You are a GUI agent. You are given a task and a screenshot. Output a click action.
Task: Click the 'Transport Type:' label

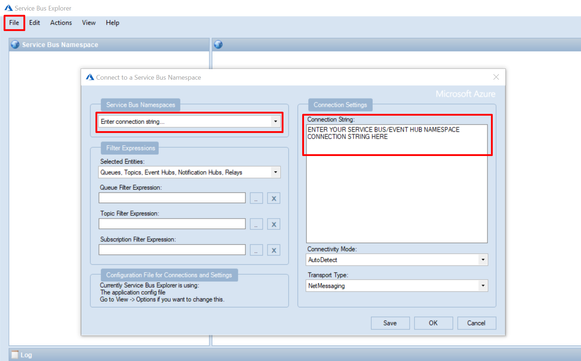point(328,275)
